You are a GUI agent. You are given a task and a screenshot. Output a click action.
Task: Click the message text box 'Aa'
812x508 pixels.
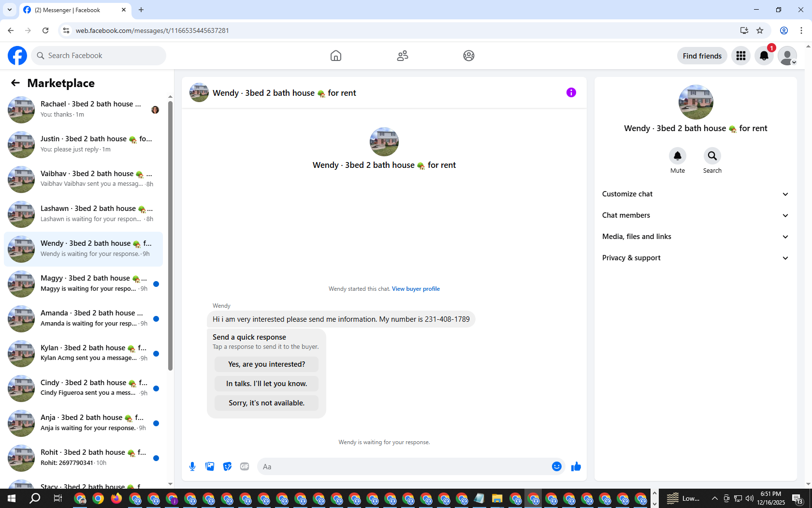tap(404, 466)
